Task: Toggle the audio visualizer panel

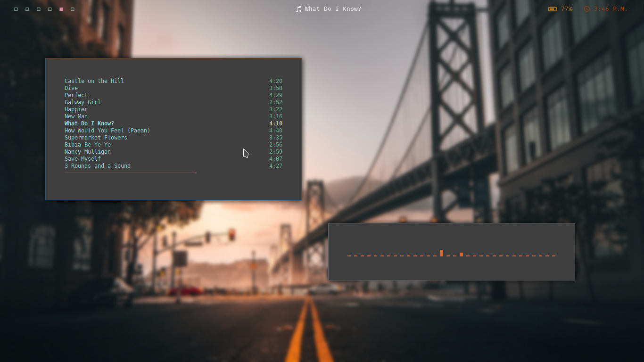Action: (x=451, y=252)
